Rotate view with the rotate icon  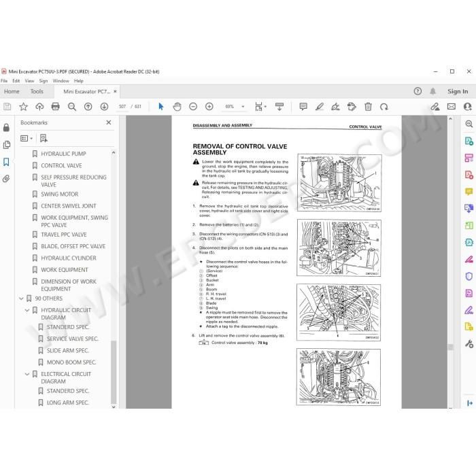pyautogui.click(x=384, y=107)
